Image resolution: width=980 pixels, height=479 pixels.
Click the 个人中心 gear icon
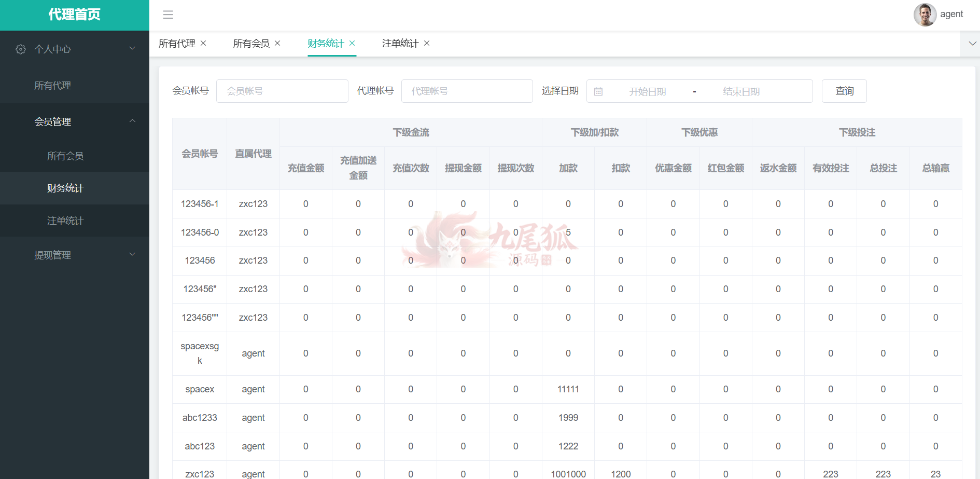click(21, 49)
